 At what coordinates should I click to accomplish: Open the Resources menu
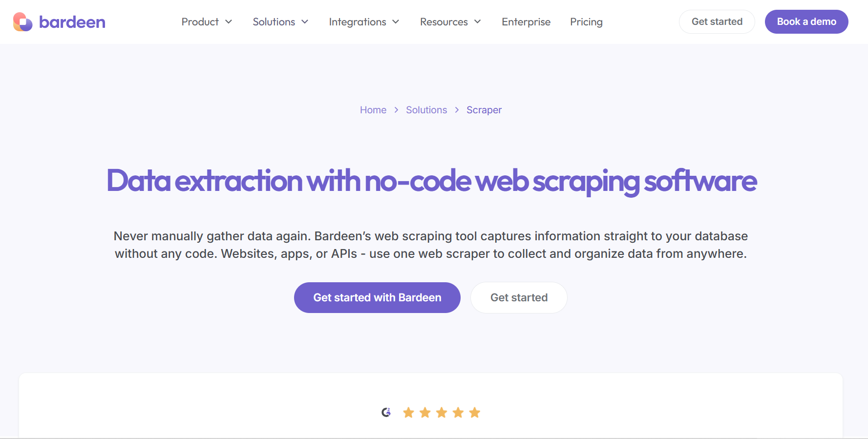click(x=477, y=22)
